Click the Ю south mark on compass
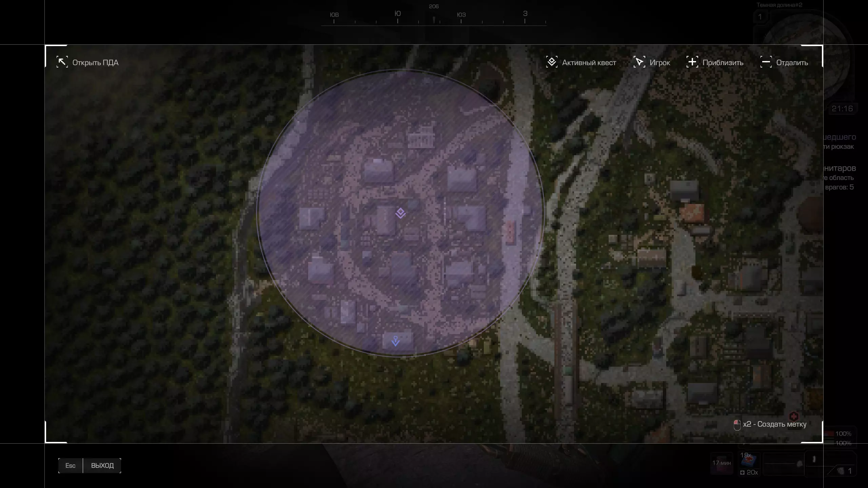This screenshot has height=488, width=868. pyautogui.click(x=398, y=14)
